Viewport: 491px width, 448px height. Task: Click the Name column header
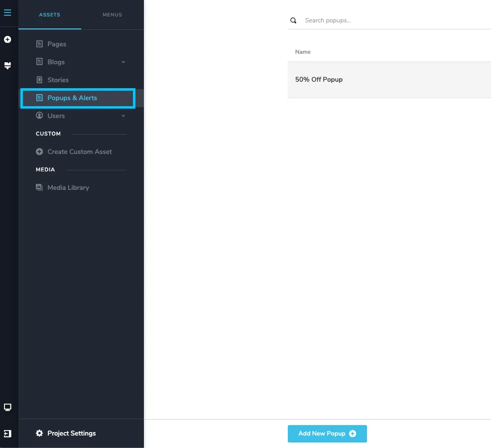click(303, 52)
